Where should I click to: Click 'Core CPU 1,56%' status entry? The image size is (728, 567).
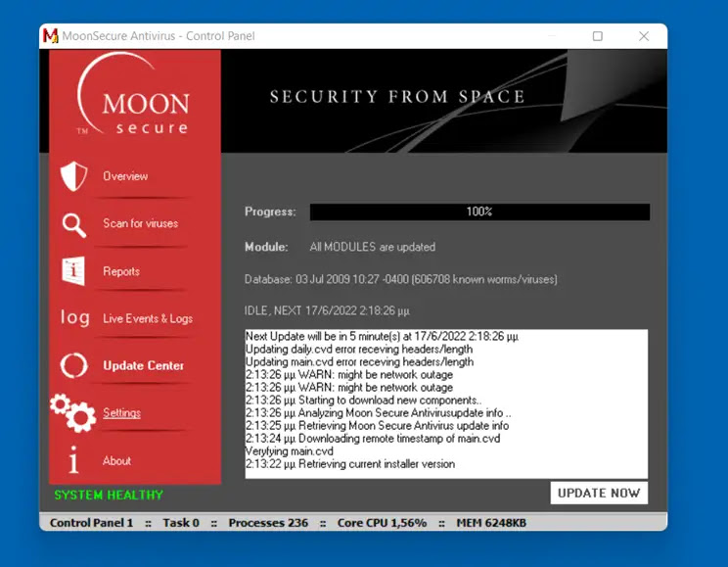point(382,523)
